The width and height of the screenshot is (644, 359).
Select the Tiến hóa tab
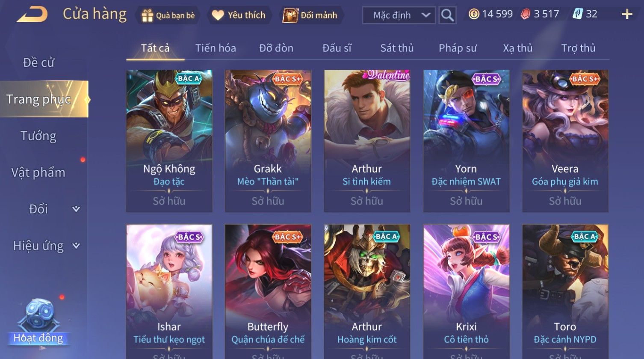pos(216,48)
